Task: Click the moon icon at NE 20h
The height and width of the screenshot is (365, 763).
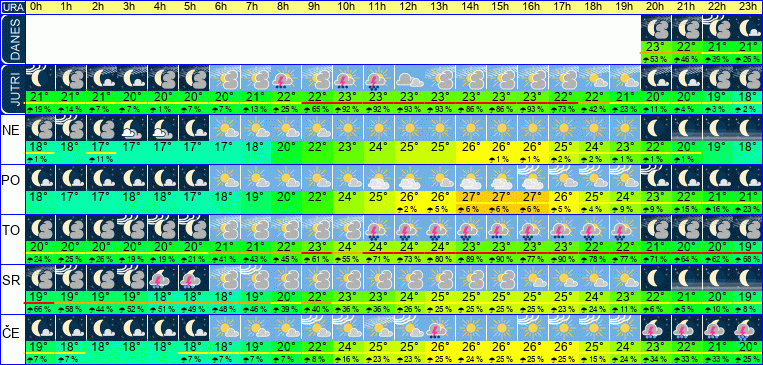Action: 656,128
